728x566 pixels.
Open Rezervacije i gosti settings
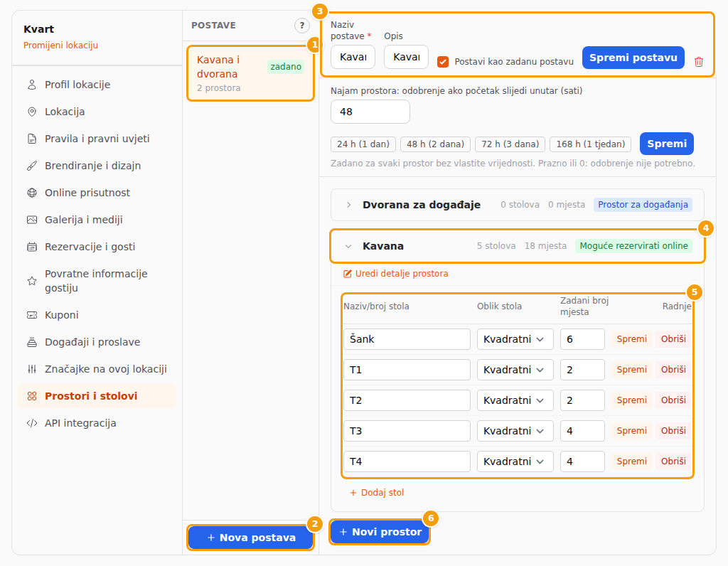(x=97, y=247)
